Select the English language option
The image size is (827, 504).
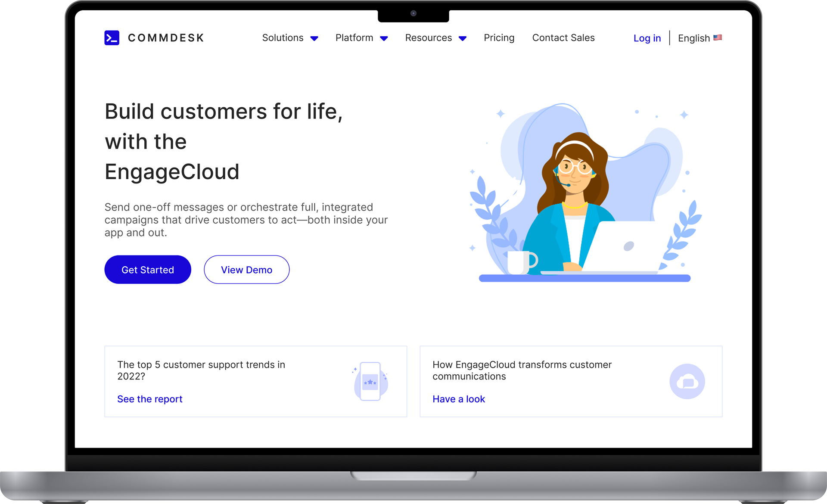694,38
